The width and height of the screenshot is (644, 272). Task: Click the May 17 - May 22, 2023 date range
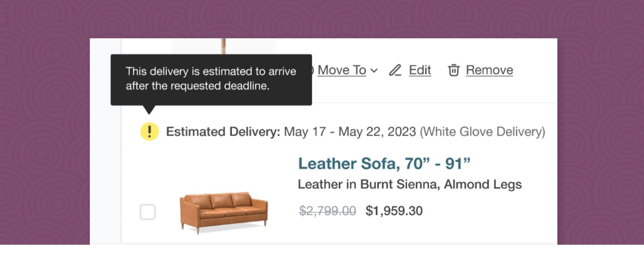click(x=350, y=132)
